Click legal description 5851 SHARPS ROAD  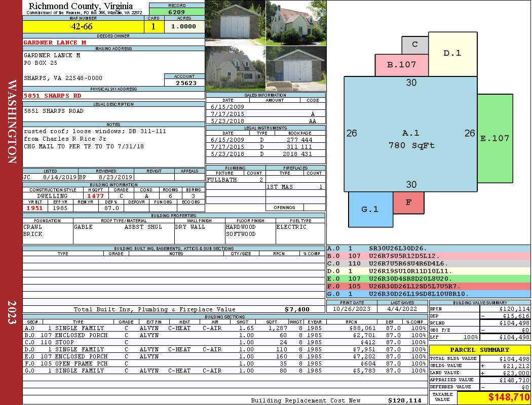click(x=54, y=111)
